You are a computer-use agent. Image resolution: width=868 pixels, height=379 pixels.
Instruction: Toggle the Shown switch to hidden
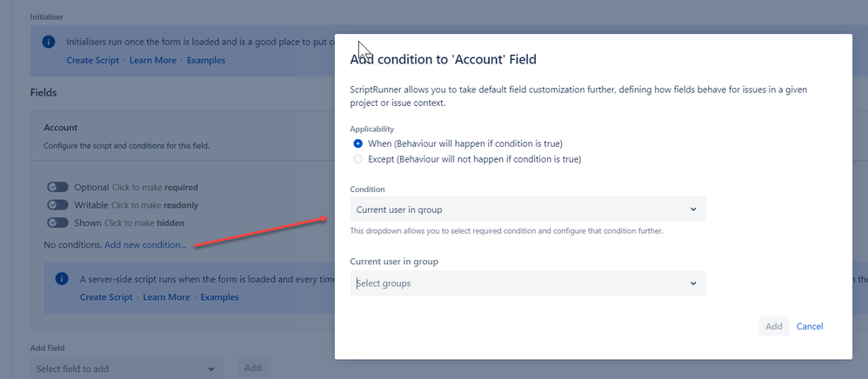pos(57,223)
